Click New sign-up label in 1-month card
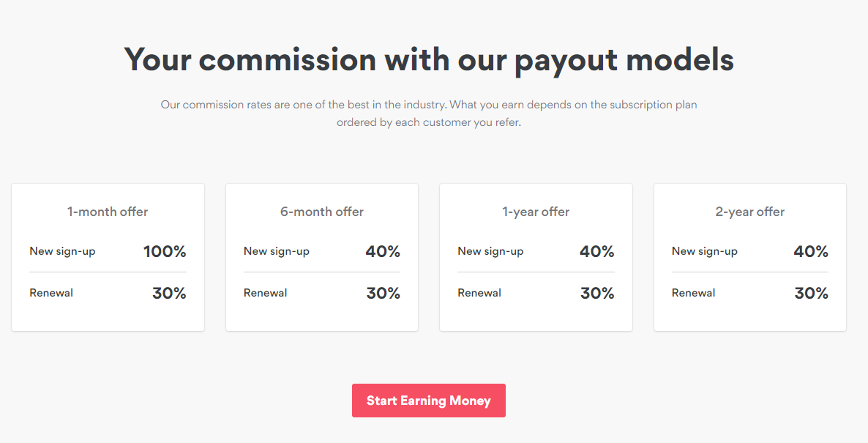Viewport: 868px width, 443px height. 62,251
